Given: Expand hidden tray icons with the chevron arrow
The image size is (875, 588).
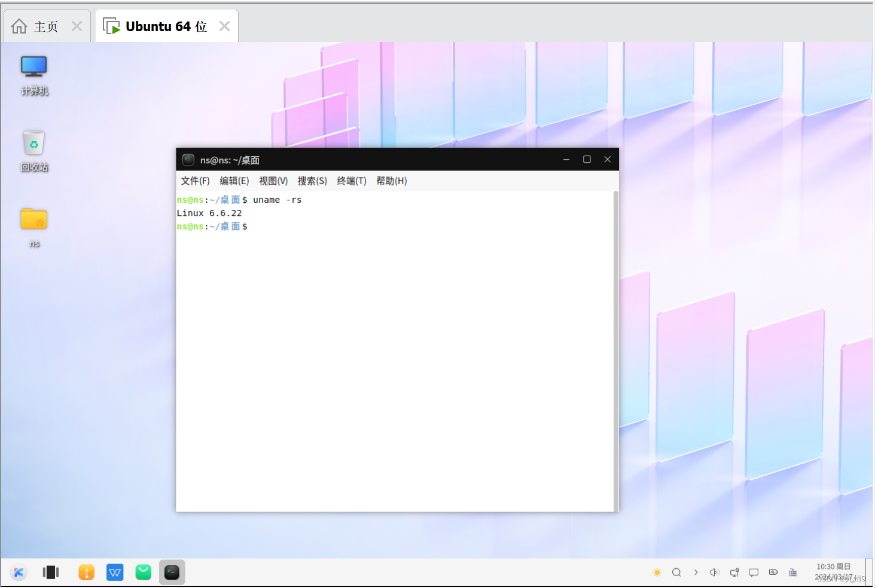Looking at the screenshot, I should point(696,572).
